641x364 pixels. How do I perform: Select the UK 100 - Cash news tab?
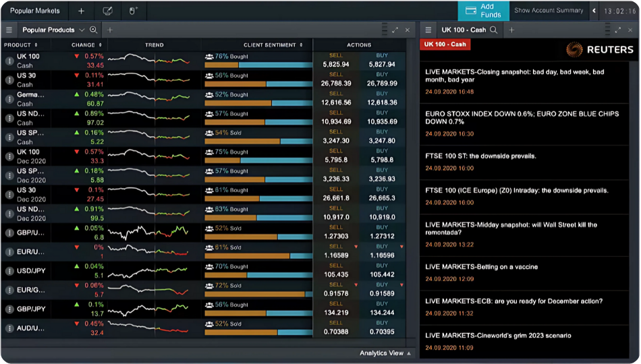click(464, 30)
